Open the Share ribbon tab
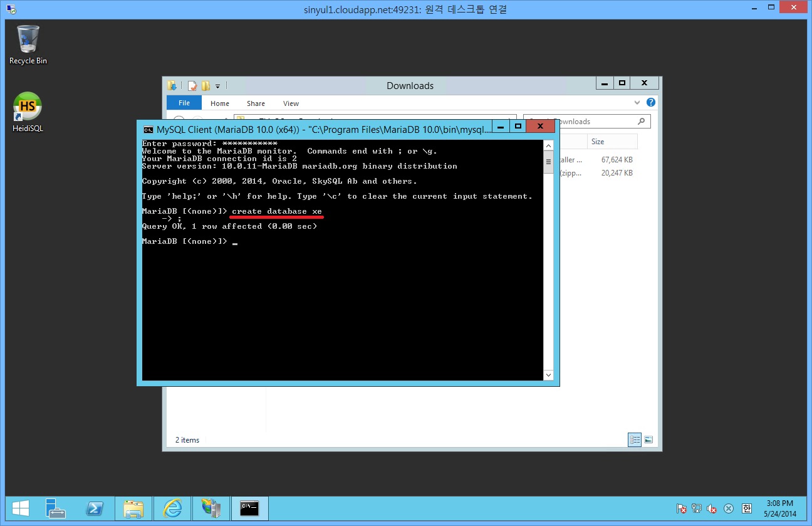This screenshot has height=526, width=812. point(256,103)
